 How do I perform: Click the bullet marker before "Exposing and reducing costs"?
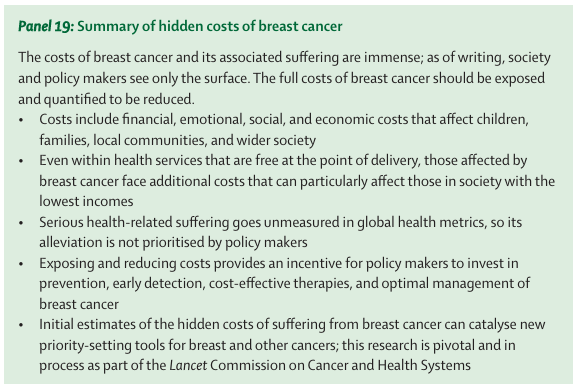pyautogui.click(x=21, y=263)
